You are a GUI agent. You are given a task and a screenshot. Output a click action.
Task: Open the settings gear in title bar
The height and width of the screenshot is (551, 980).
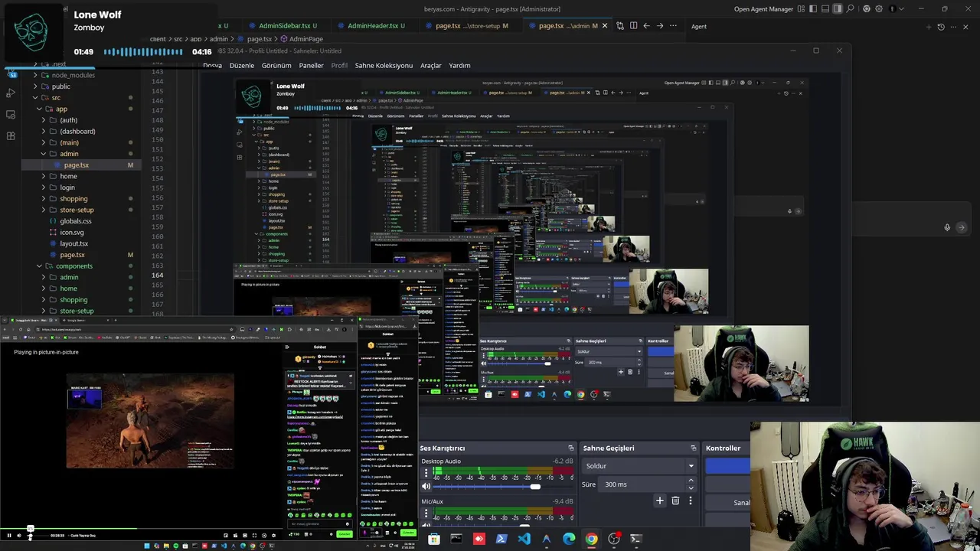coord(879,8)
